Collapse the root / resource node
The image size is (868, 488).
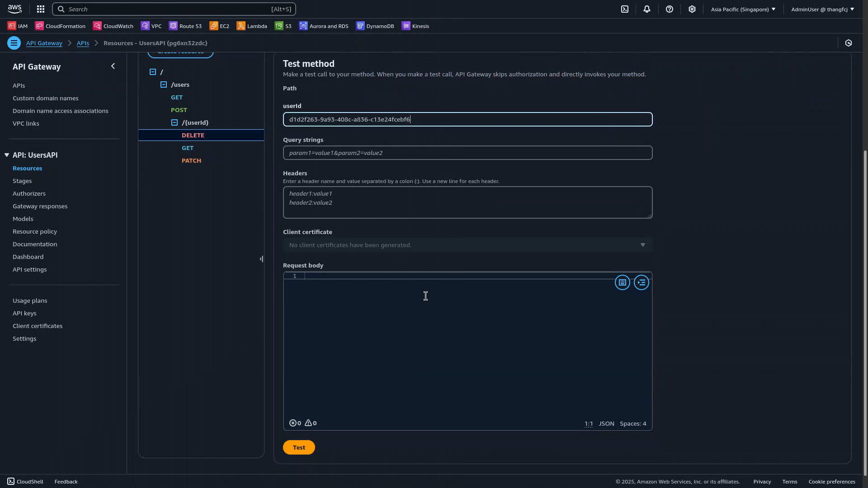click(x=153, y=72)
